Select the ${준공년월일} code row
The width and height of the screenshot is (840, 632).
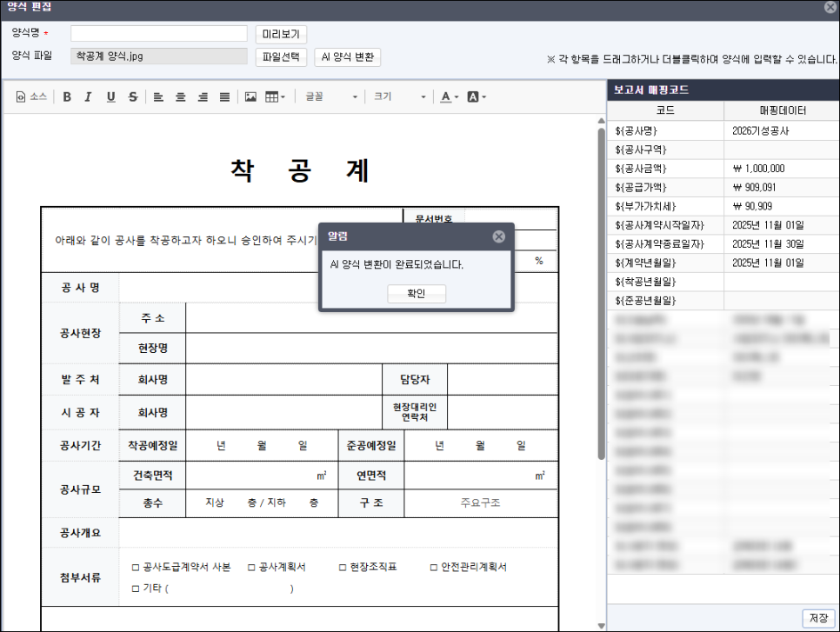point(723,301)
